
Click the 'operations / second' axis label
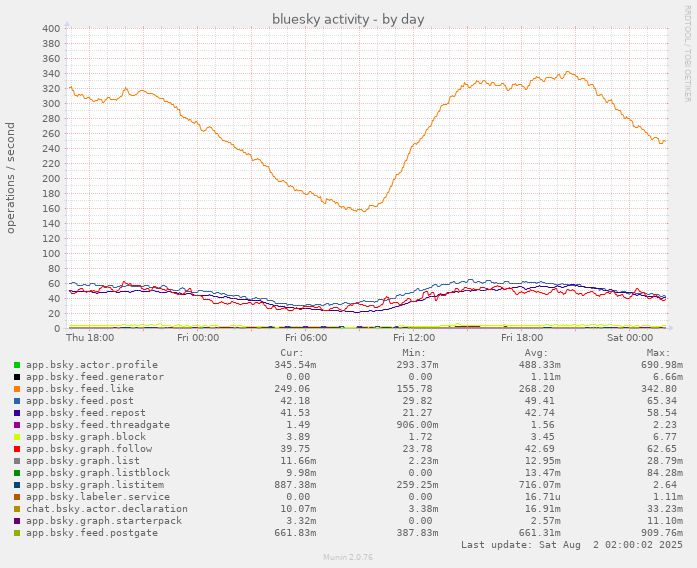point(11,178)
